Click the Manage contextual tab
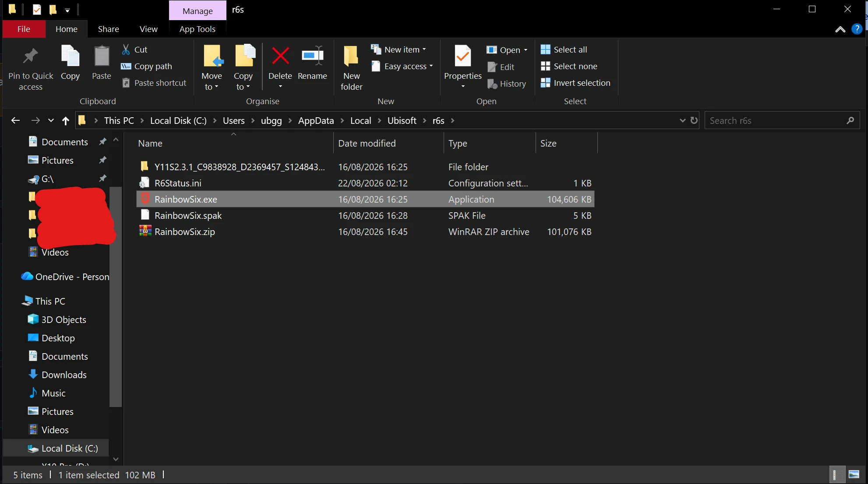 click(x=198, y=11)
